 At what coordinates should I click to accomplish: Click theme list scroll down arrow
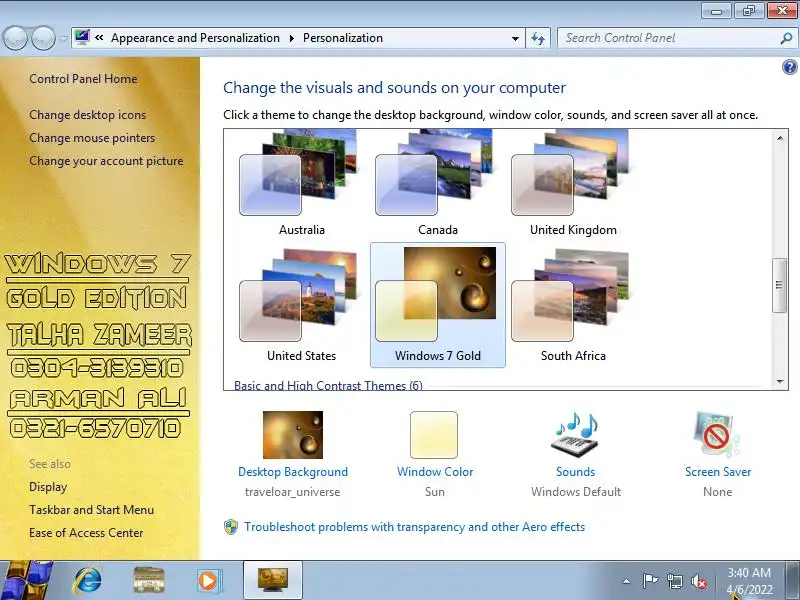tap(780, 381)
